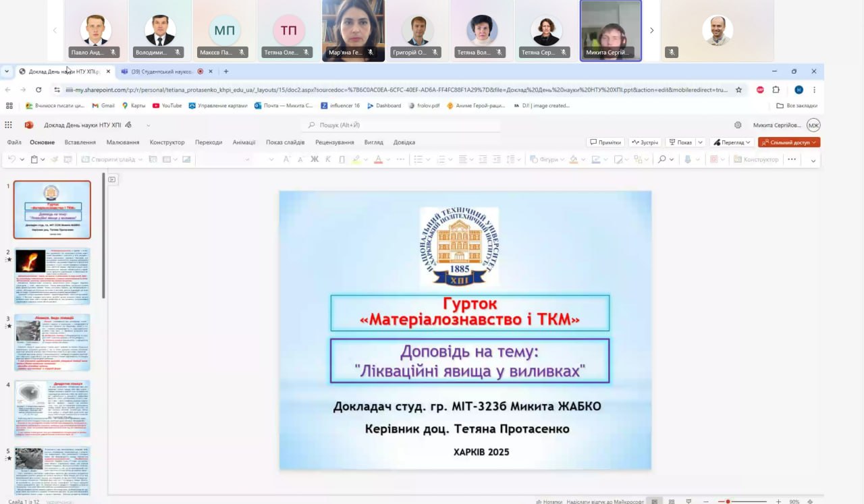Go back in browser history
This screenshot has height=504, width=864.
(x=8, y=89)
